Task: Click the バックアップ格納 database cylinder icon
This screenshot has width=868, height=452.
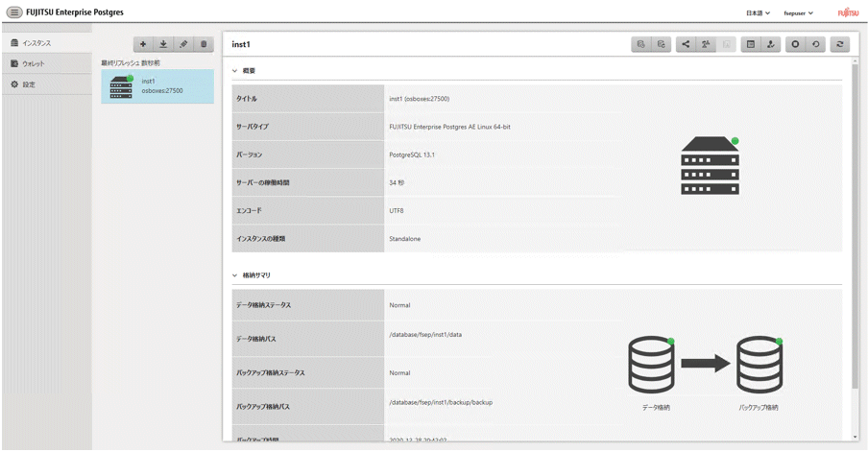Action: click(759, 365)
